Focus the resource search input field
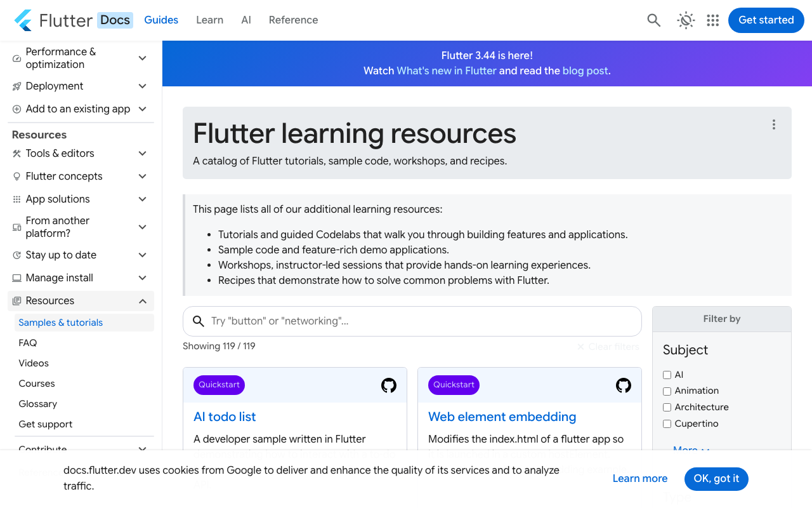 click(x=412, y=321)
